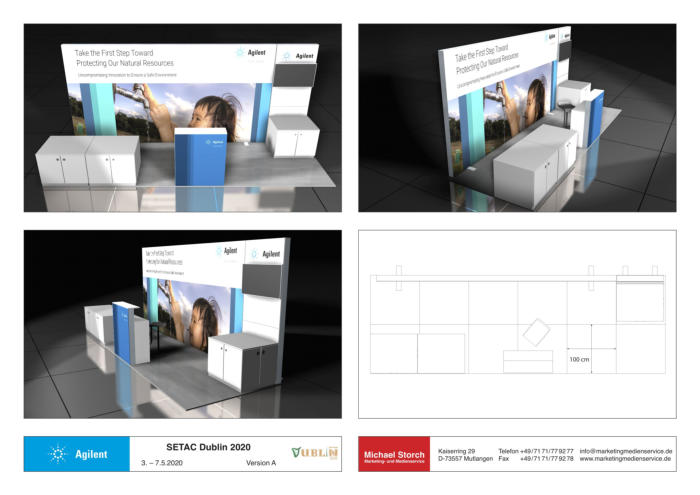Click the 'Take the First Step Toward' headline in front view
Image resolution: width=700 pixels, height=495 pixels.
pyautogui.click(x=114, y=53)
